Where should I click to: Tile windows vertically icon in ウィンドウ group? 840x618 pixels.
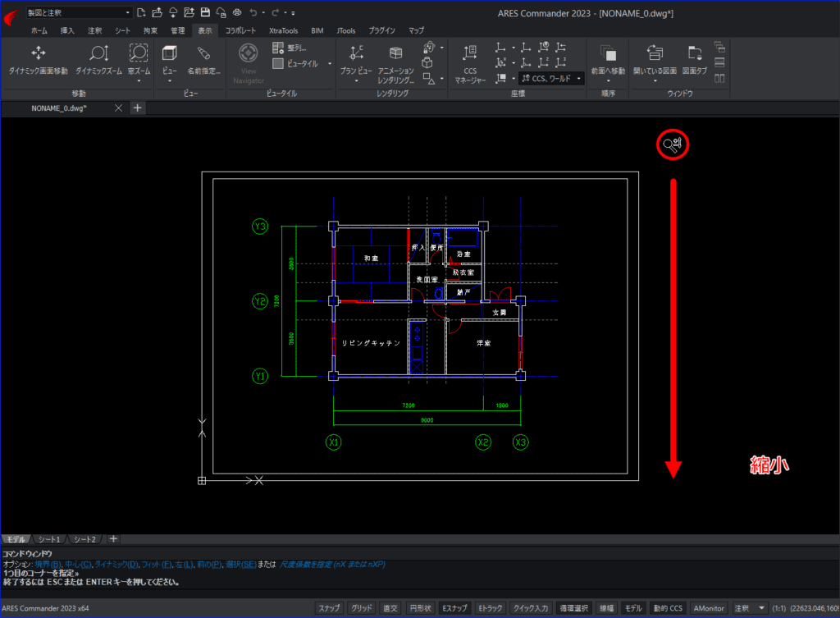pyautogui.click(x=719, y=78)
